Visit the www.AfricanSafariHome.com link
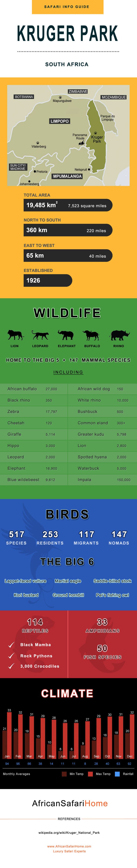The height and width of the screenshot is (868, 137). 69,846
